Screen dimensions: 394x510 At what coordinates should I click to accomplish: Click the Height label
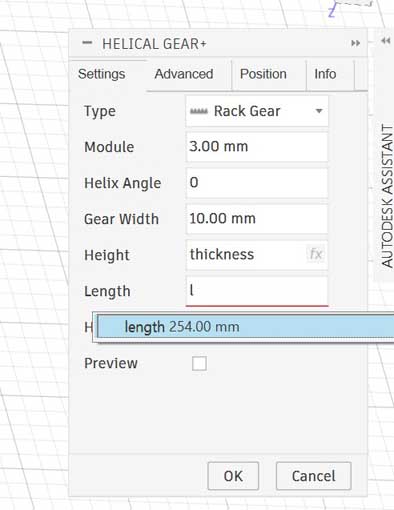(107, 255)
